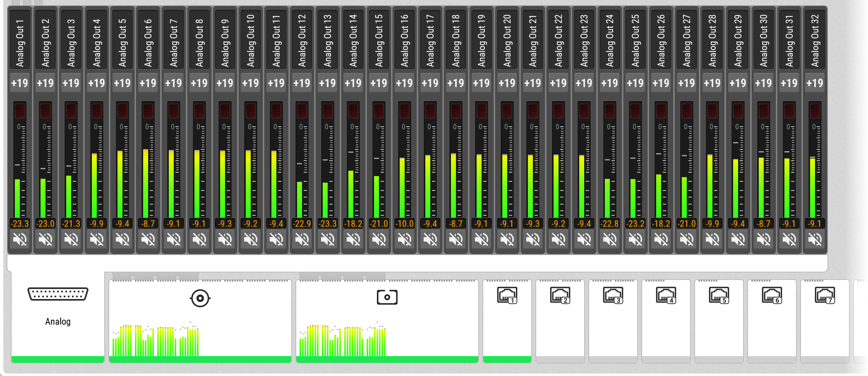
Task: Open the optical connector card
Action: coord(387,319)
